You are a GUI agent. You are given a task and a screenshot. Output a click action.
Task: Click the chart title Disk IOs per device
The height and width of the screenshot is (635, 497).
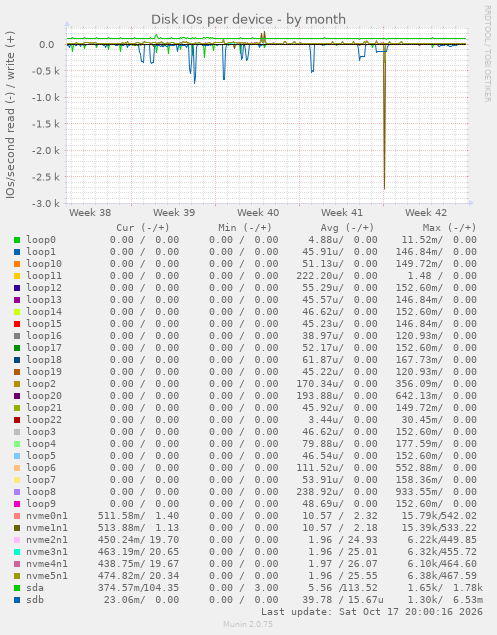coord(248,19)
